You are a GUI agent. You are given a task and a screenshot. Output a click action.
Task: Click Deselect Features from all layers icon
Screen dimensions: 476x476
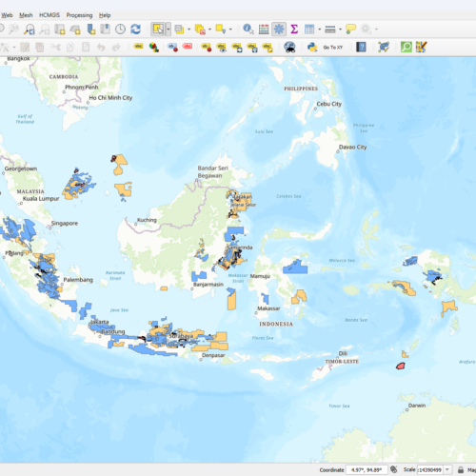click(x=200, y=30)
